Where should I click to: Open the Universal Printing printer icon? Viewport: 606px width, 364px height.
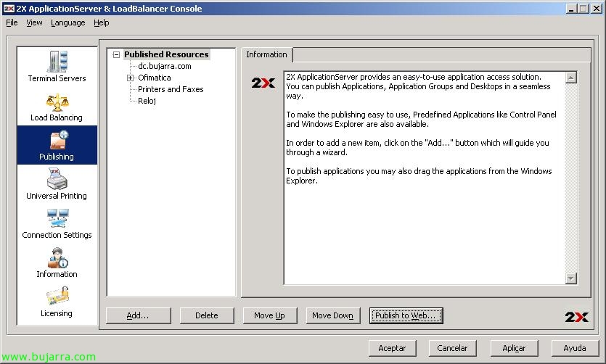click(x=57, y=178)
